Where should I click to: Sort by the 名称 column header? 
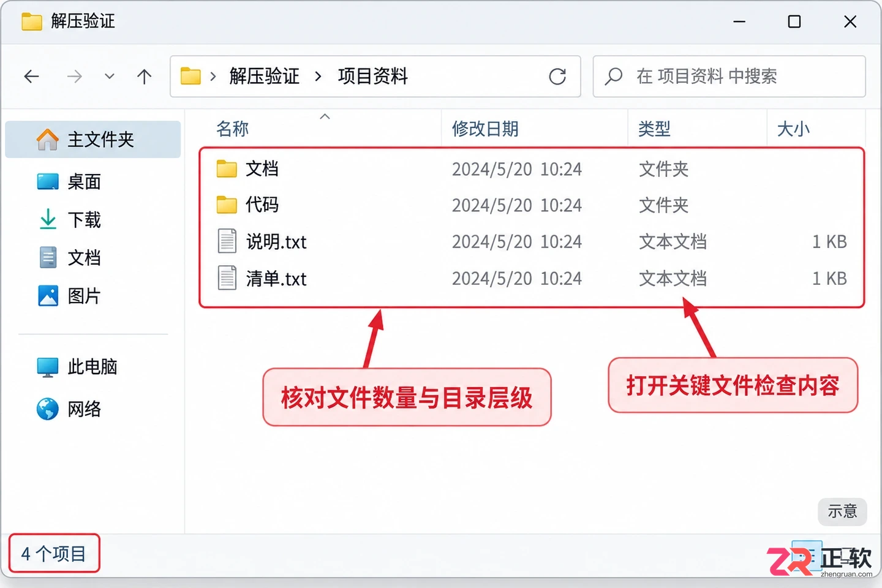[233, 129]
